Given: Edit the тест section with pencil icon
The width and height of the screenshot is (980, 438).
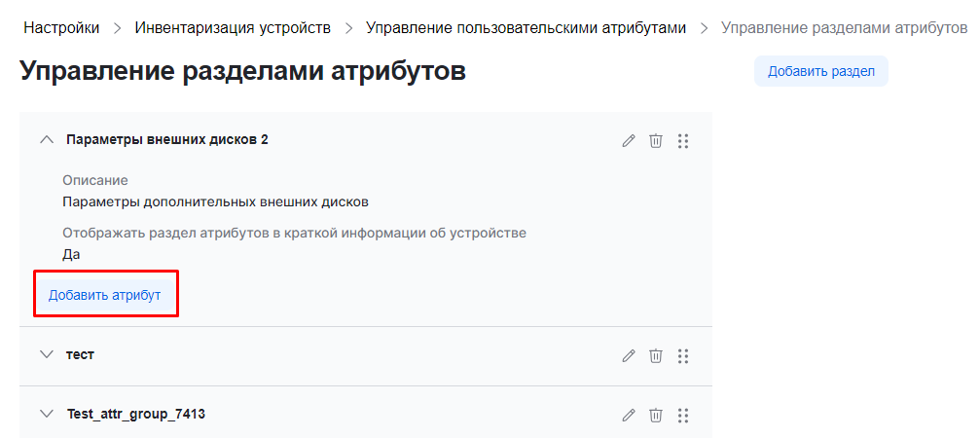Looking at the screenshot, I should (629, 356).
